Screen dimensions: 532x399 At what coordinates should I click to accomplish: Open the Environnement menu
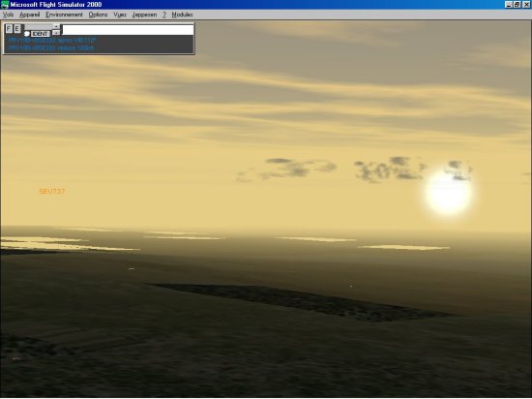coord(64,15)
